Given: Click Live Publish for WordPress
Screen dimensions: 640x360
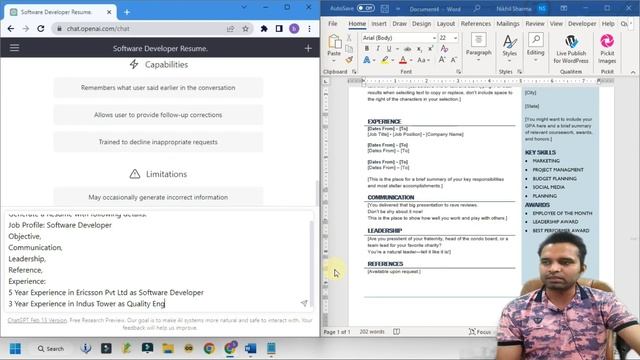Looking at the screenshot, I should point(571,49).
